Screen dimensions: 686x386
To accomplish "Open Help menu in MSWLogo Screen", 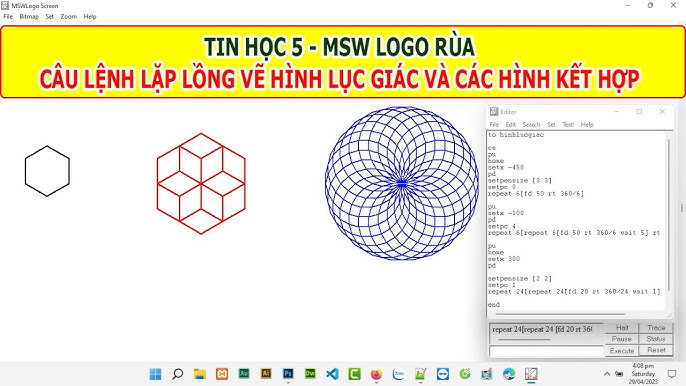I will pos(90,17).
